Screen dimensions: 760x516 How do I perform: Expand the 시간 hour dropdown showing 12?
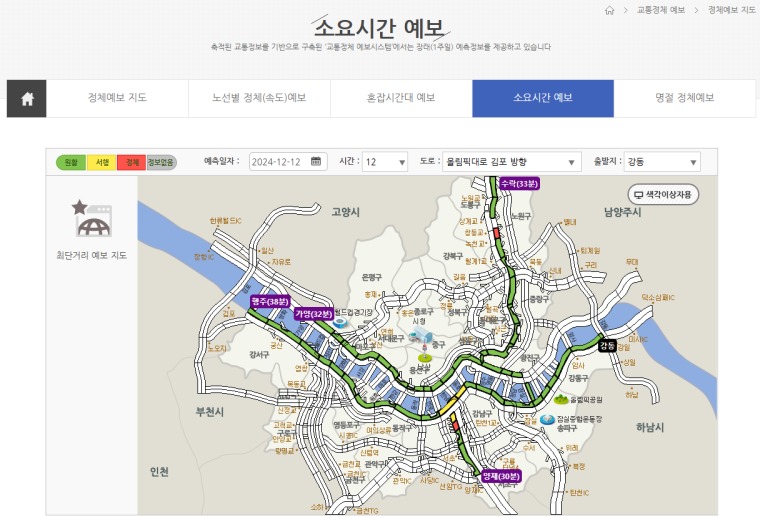(385, 162)
